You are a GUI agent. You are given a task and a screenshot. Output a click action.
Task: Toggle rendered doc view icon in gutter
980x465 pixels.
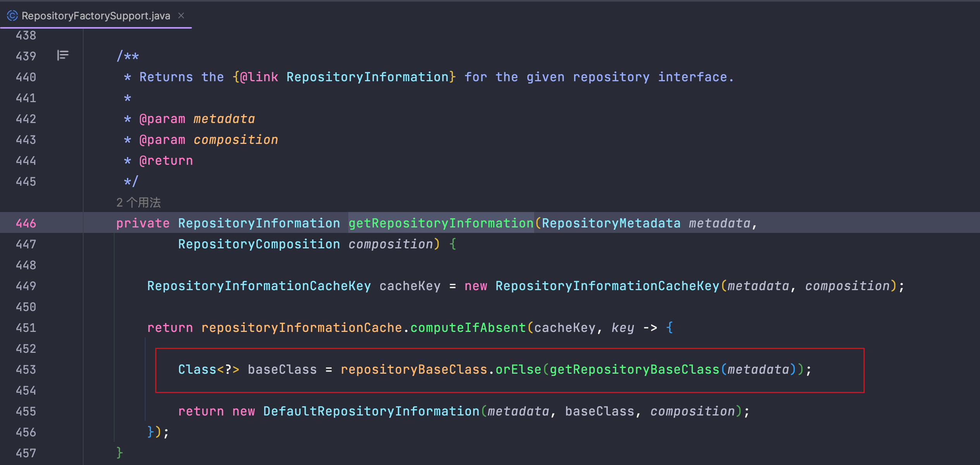63,55
